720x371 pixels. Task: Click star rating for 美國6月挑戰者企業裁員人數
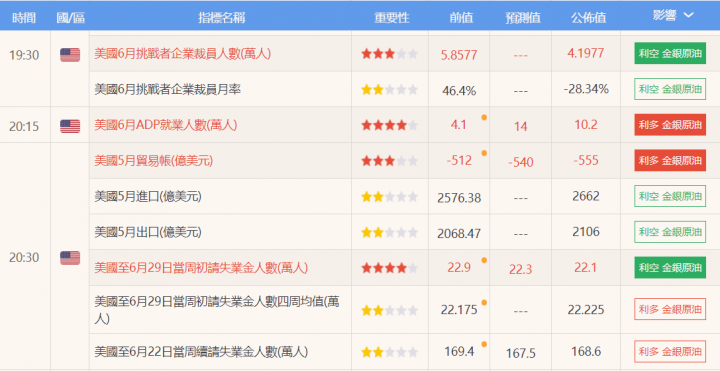[389, 54]
